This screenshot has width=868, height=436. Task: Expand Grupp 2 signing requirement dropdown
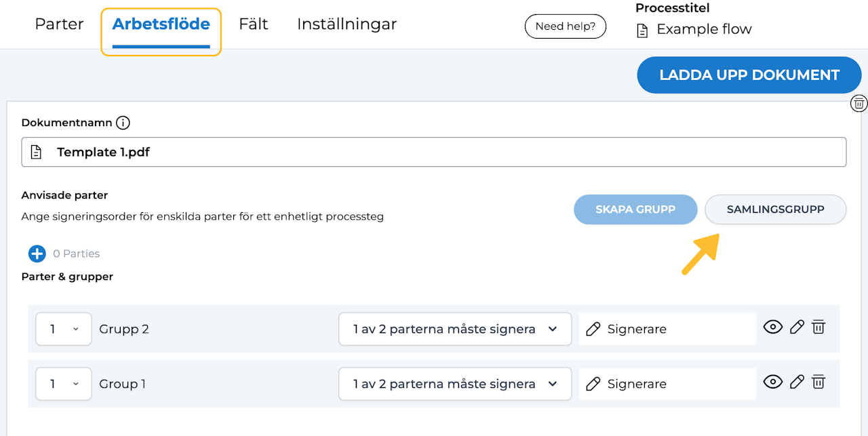click(455, 329)
